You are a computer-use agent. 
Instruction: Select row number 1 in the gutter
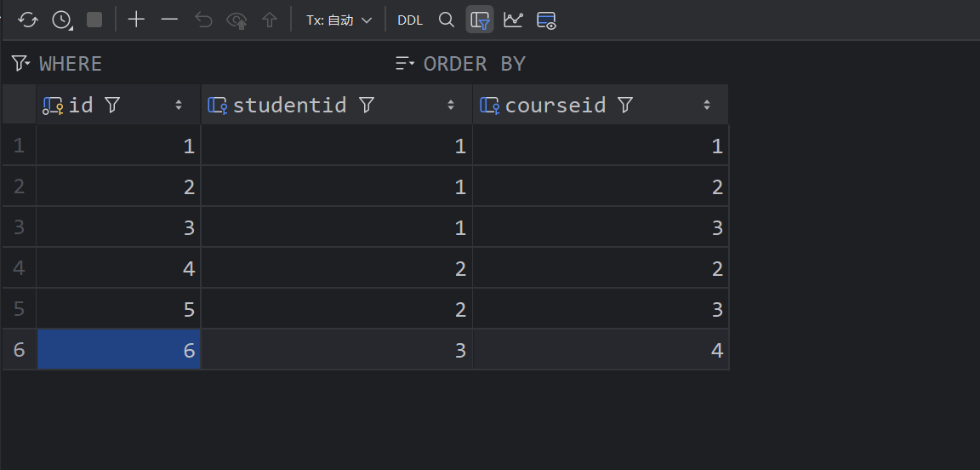(19, 146)
